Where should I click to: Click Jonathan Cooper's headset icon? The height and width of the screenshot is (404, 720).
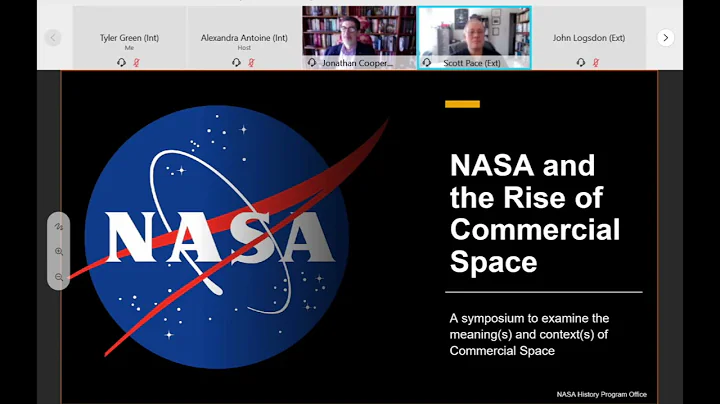[312, 62]
